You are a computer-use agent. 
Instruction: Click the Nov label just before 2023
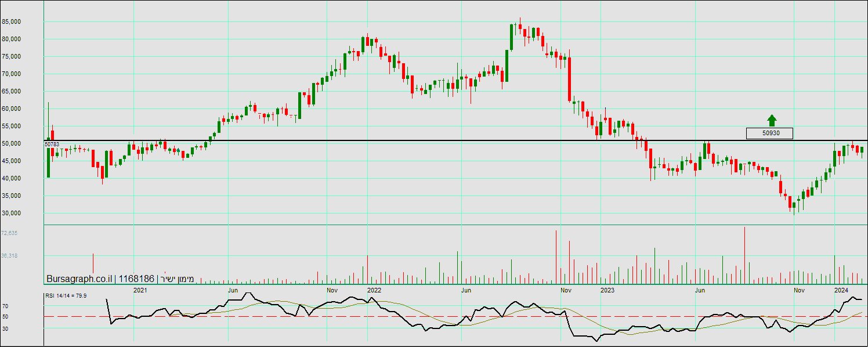coord(566,290)
